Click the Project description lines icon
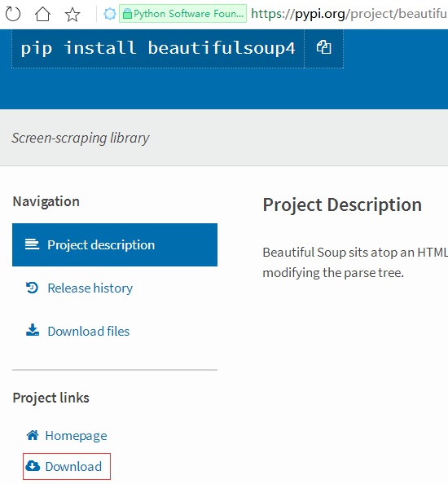Viewport: 448px width, 484px height. 32,244
